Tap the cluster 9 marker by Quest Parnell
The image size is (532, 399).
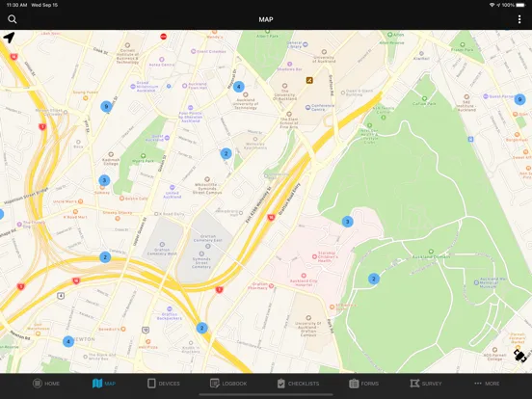(x=519, y=99)
